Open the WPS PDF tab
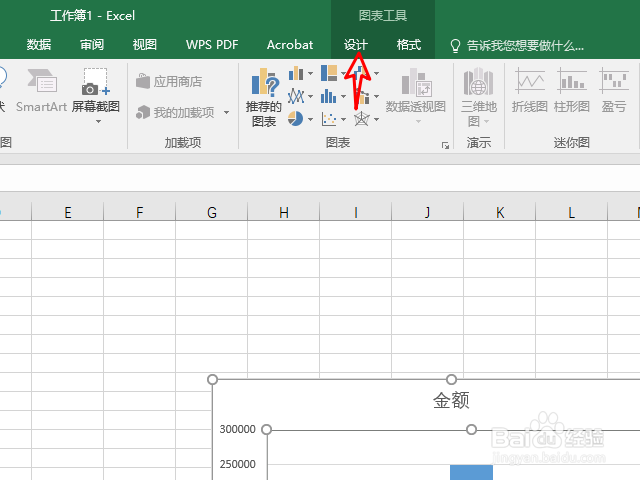Viewport: 640px width, 480px height. [212, 44]
